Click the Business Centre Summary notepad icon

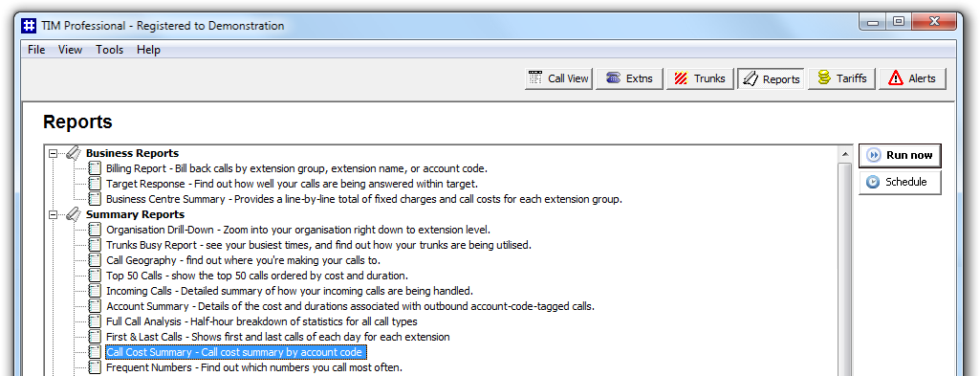(x=95, y=199)
